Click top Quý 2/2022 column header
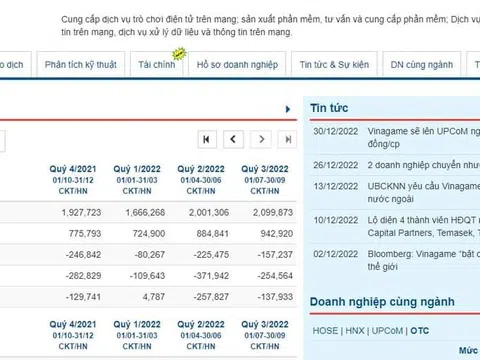The height and width of the screenshot is (360, 480). 201,179
